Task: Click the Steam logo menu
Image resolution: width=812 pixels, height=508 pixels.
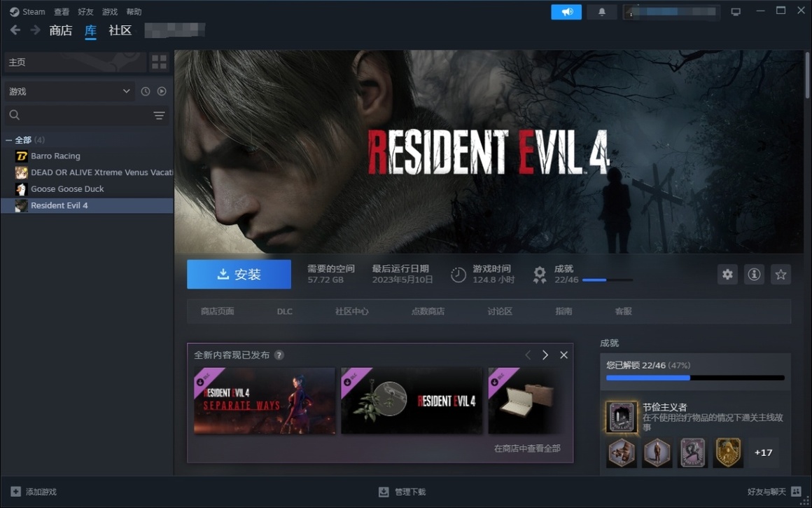Action: [27, 11]
